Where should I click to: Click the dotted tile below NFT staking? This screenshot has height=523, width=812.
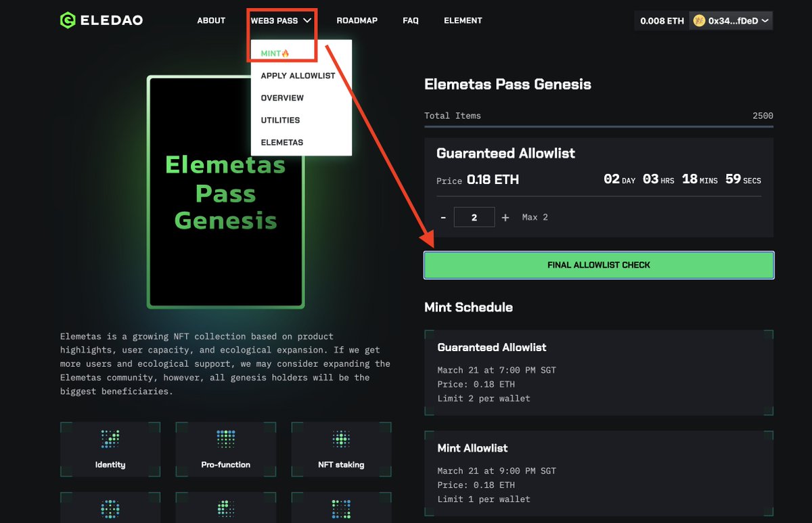coord(341,509)
